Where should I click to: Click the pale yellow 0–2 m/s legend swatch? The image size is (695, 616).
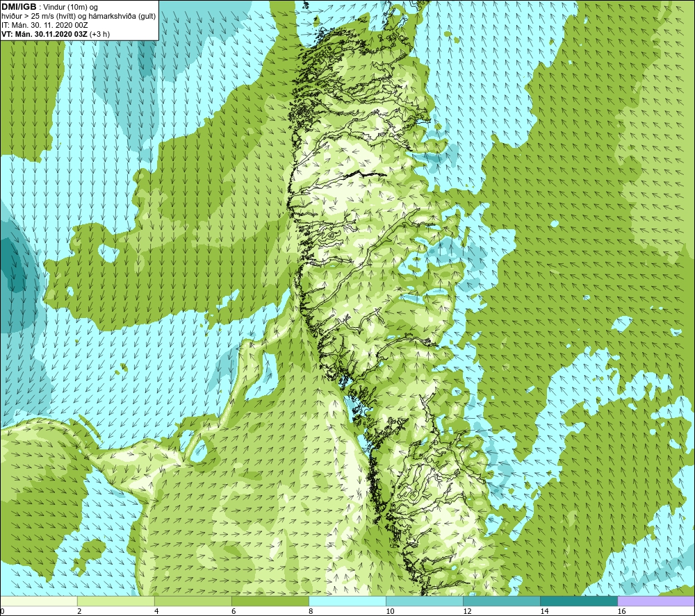coord(38,601)
